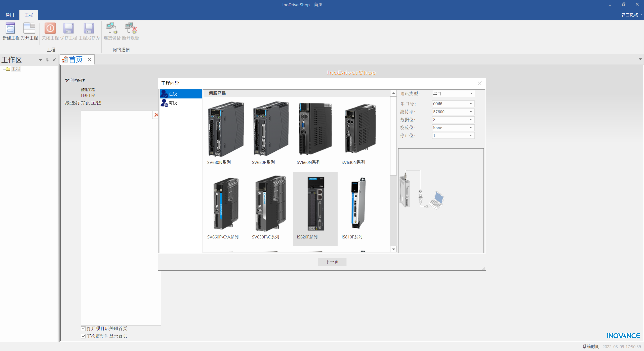
Task: Click the 连接设备 network icon
Action: pyautogui.click(x=112, y=28)
